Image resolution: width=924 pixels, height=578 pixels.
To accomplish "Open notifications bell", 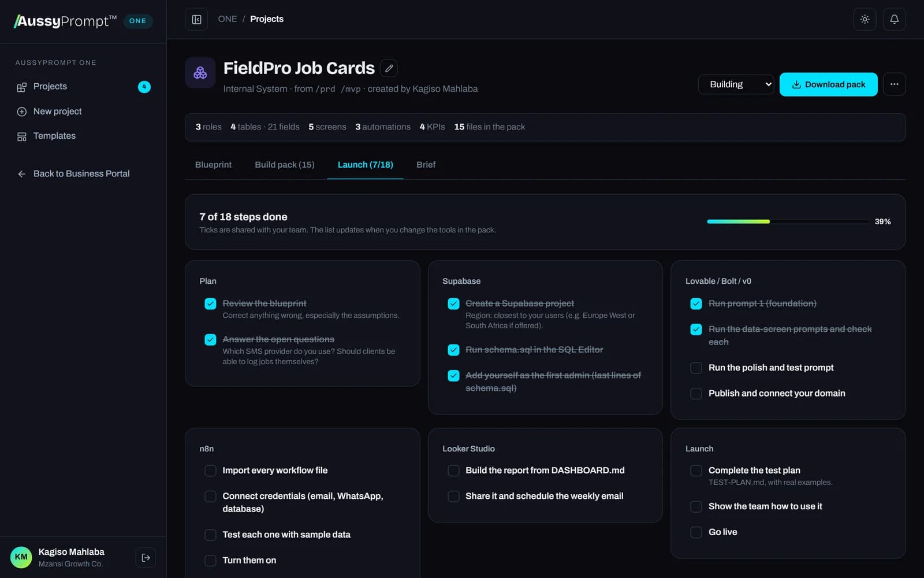I will tap(894, 20).
